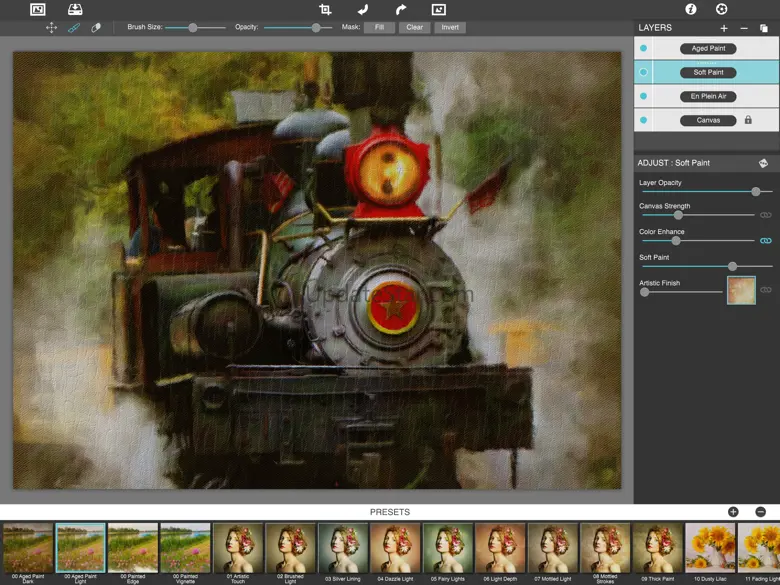The height and width of the screenshot is (585, 780).
Task: Toggle visibility of Aged Paint layer
Action: pyautogui.click(x=643, y=48)
